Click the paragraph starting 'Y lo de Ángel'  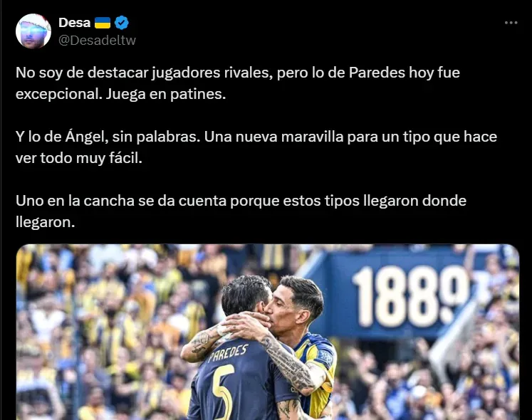tap(256, 147)
